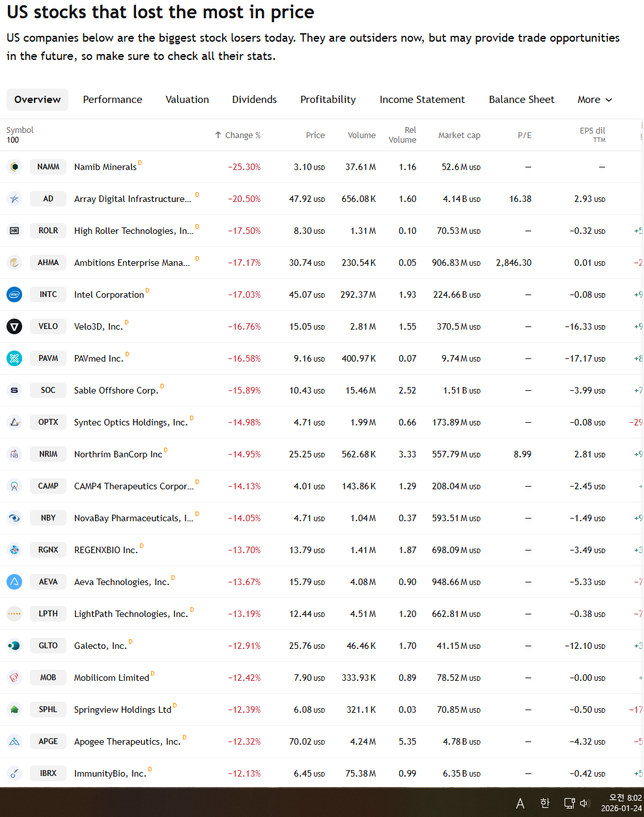Open the taskbar clock showing 2026-01-24

pyautogui.click(x=621, y=803)
